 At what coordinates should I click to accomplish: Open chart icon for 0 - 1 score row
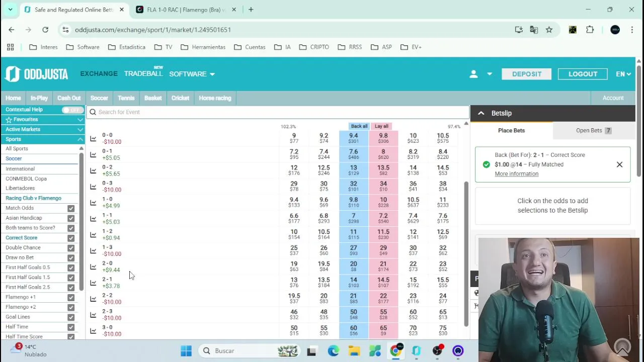pyautogui.click(x=93, y=154)
